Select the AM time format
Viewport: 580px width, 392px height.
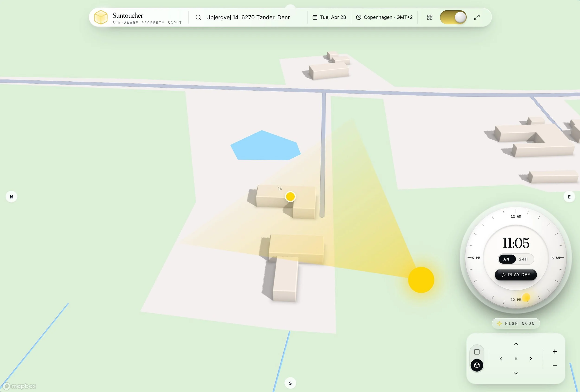pos(506,259)
